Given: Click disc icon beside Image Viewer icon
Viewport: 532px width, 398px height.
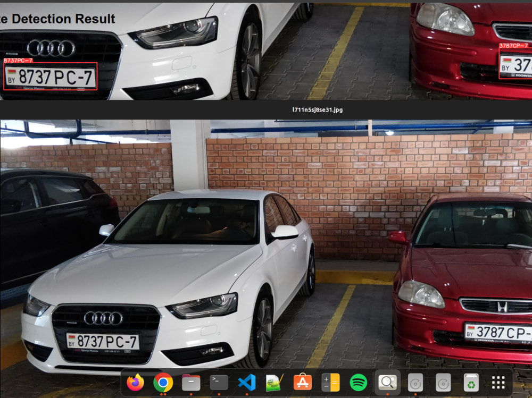Looking at the screenshot, I should tap(415, 383).
